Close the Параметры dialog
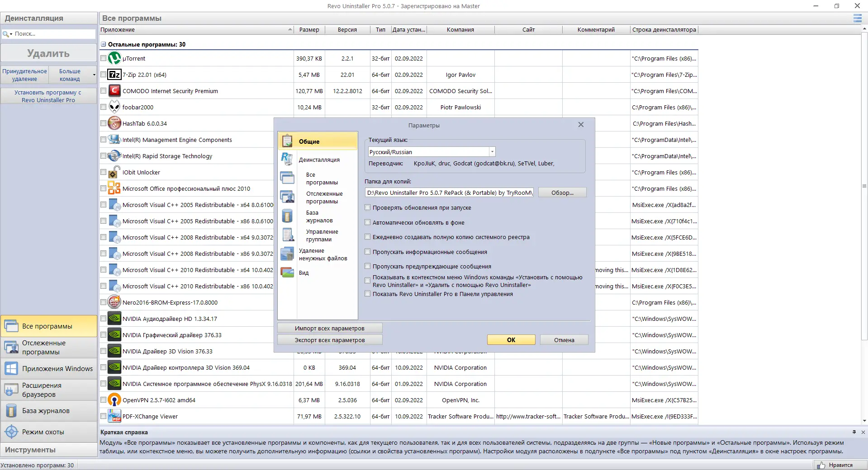Screen dimensions: 868x470 click(581, 125)
